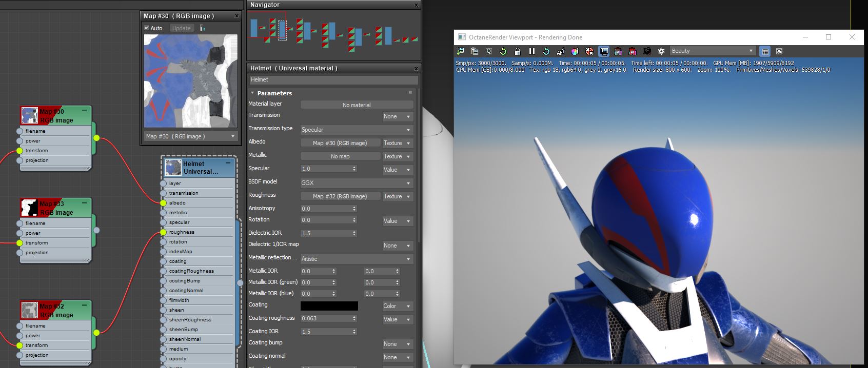Click the Map #30 node output socket
This screenshot has width=868, height=368.
coord(96,138)
